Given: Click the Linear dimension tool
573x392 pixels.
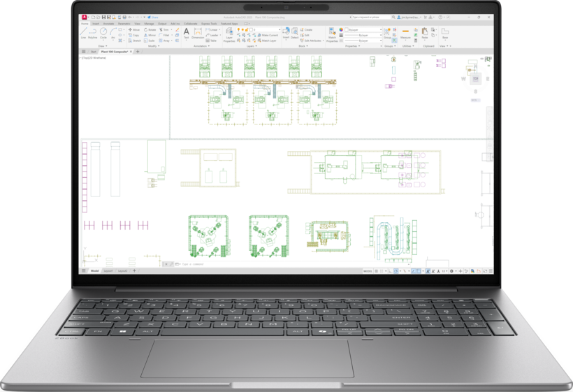Looking at the screenshot, I should coord(212,29).
